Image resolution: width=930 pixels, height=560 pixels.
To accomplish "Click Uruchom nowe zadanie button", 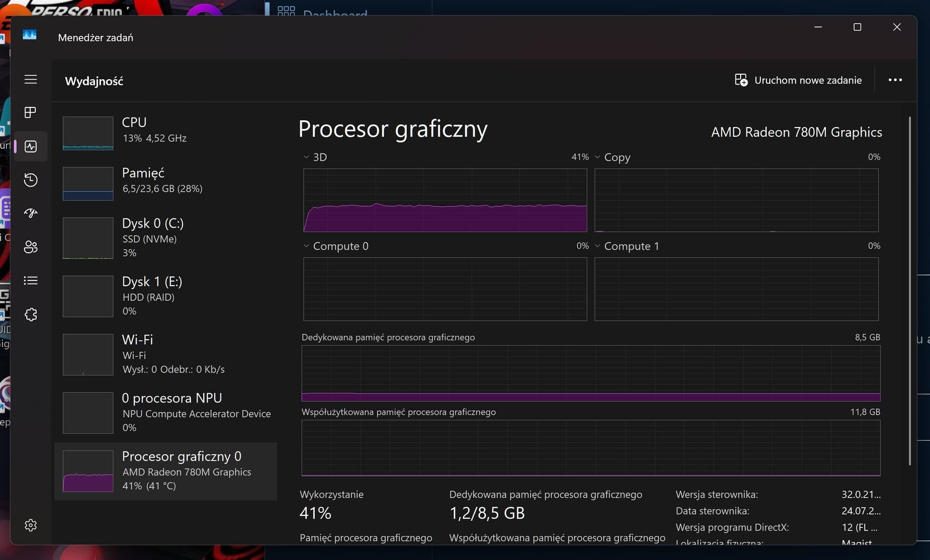I will coord(799,80).
